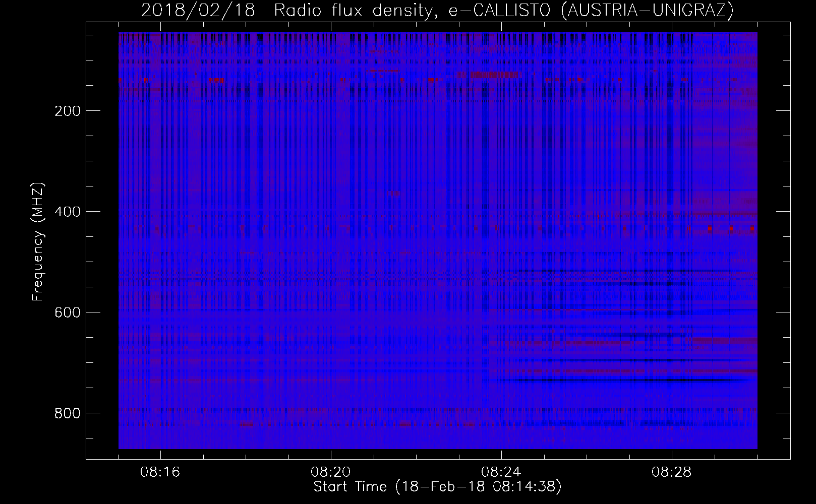Click the 600 frequency tick label
Screen dimensions: 816x504
(x=68, y=312)
